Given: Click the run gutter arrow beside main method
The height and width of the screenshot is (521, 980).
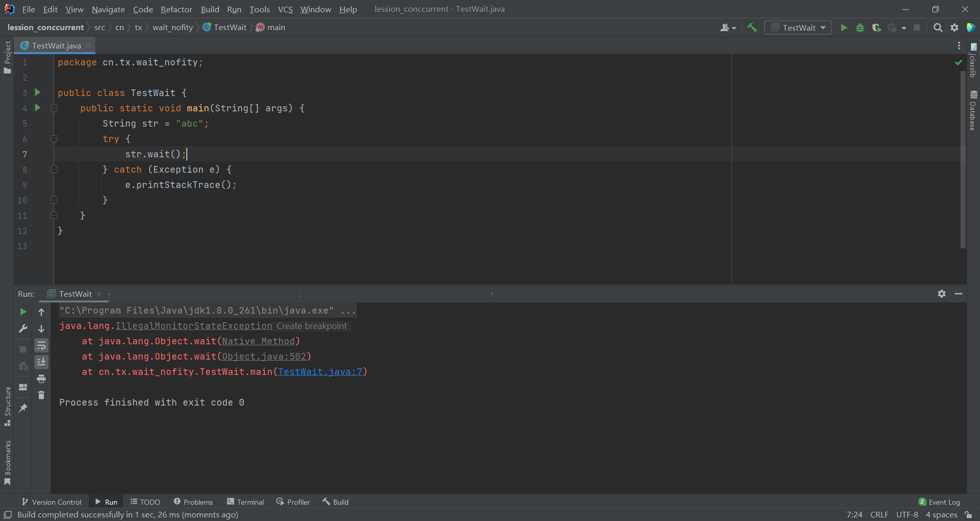Looking at the screenshot, I should pyautogui.click(x=37, y=108).
